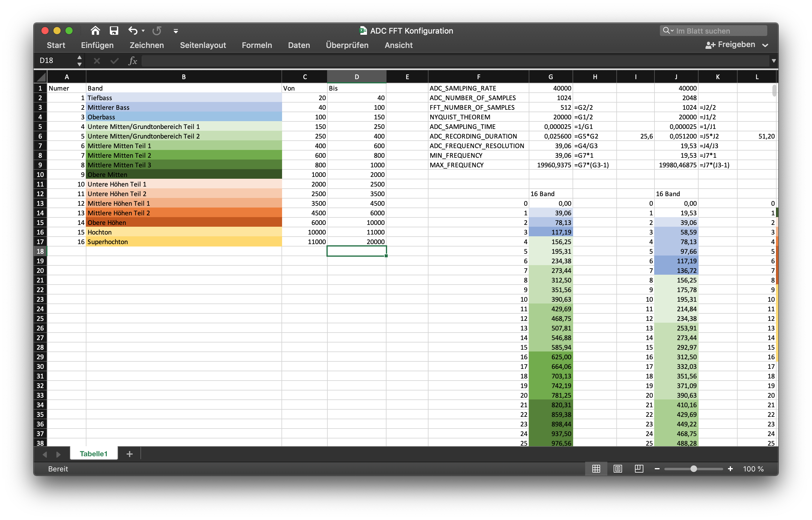Select the Obere Höhen cell
The height and width of the screenshot is (520, 812).
click(184, 223)
